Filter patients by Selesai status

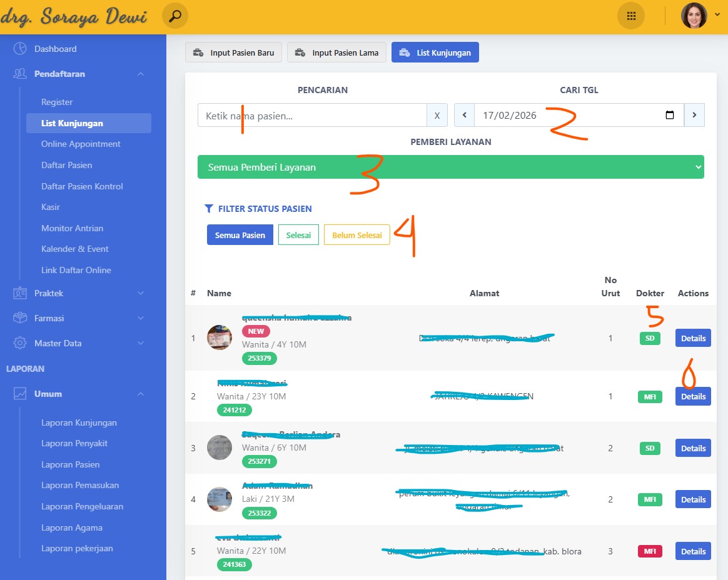point(298,235)
